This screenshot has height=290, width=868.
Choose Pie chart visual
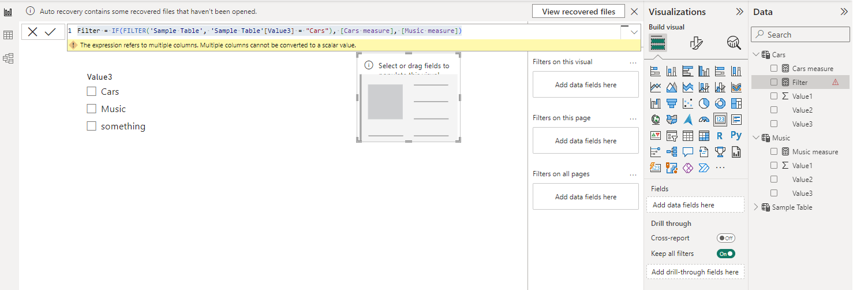tap(704, 104)
